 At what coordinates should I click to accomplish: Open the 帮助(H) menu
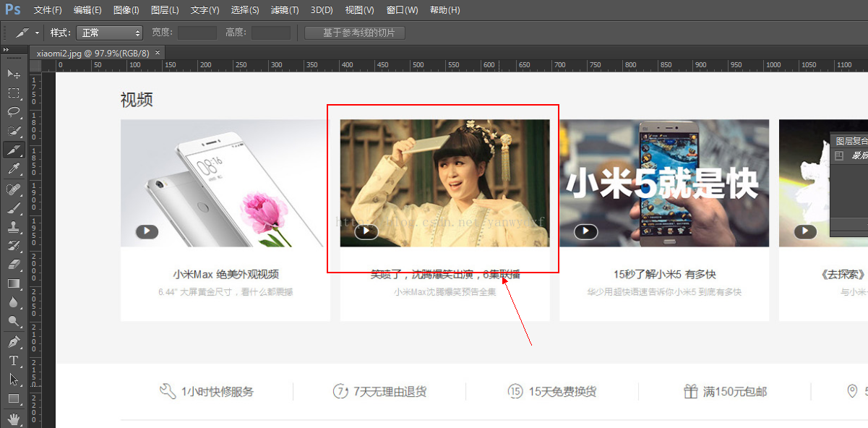click(x=444, y=10)
